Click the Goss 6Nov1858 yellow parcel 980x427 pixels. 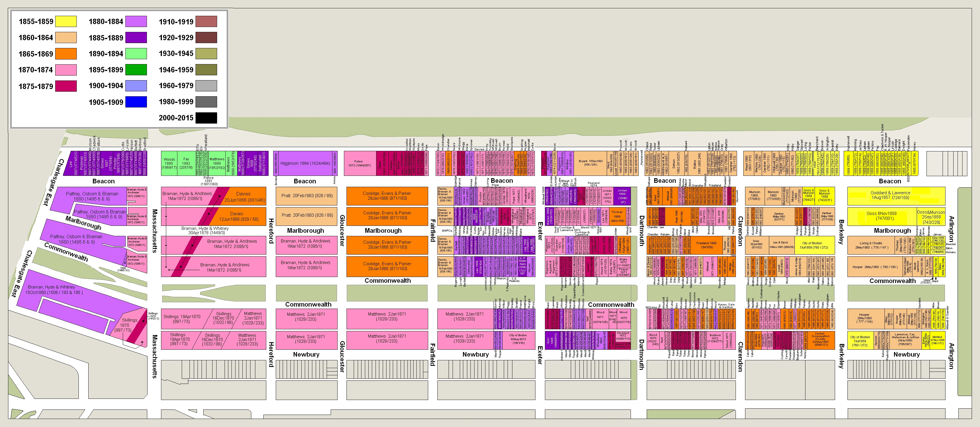881,216
